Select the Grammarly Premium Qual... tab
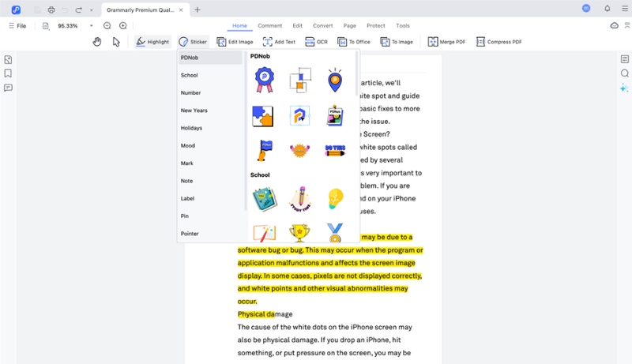632x364 pixels. 141,9
